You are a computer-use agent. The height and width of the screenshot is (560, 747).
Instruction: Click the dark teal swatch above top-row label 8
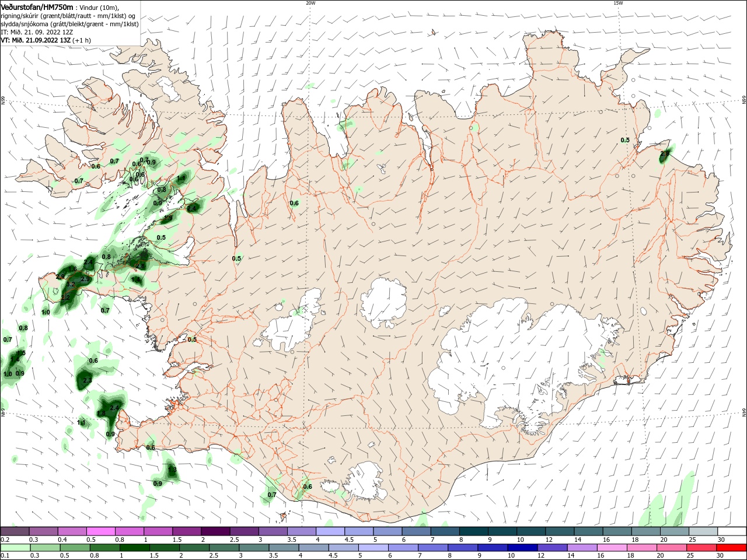(473, 531)
